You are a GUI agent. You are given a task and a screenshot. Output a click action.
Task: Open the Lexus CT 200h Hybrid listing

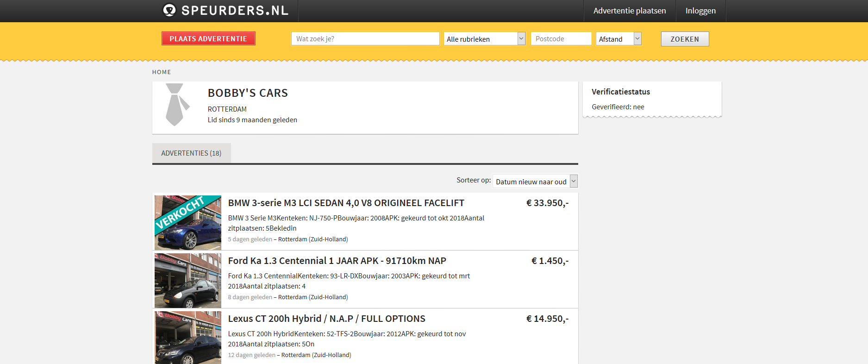[326, 319]
